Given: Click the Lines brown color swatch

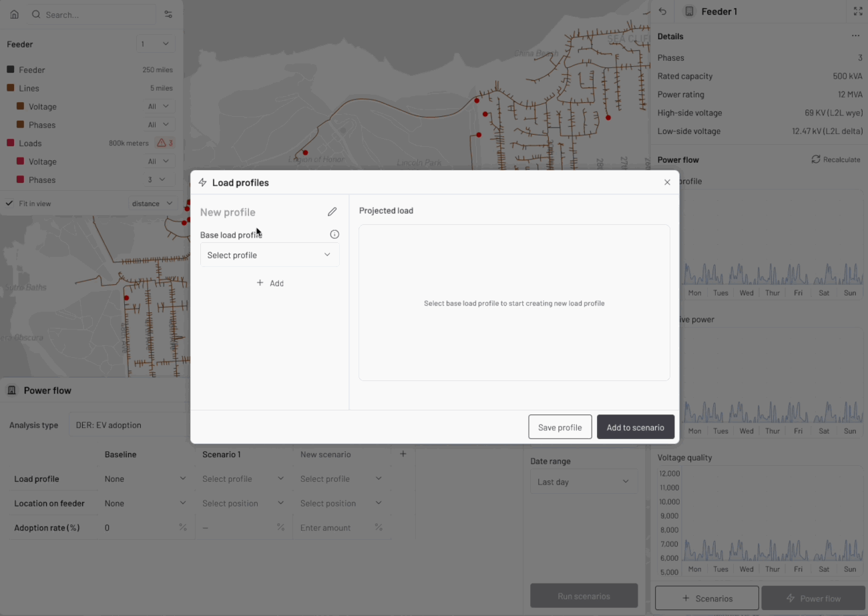Looking at the screenshot, I should point(11,88).
